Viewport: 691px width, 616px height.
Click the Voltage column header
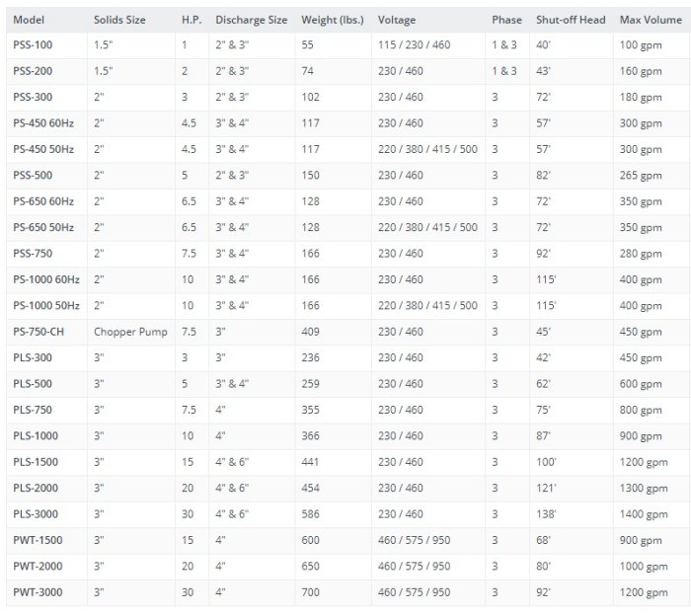(x=397, y=20)
